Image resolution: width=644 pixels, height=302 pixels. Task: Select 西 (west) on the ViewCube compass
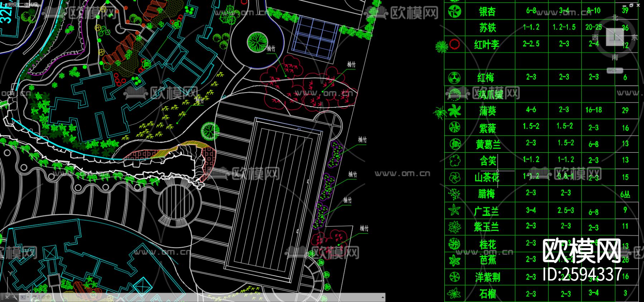(595, 37)
